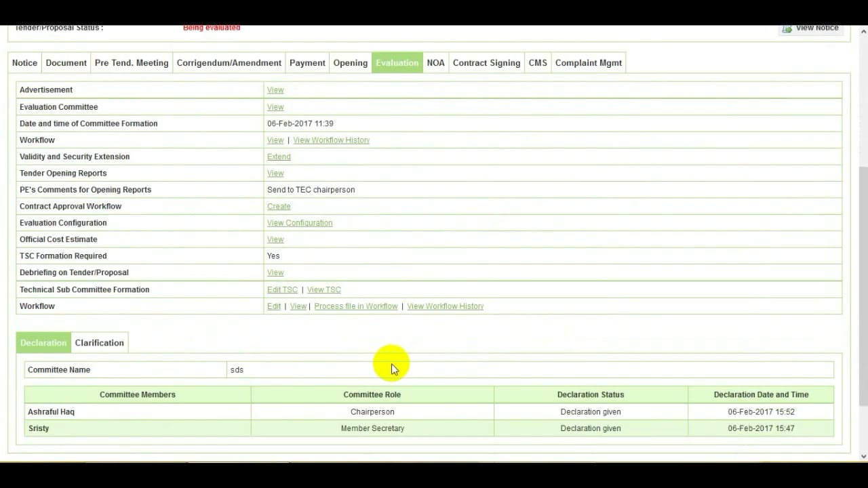Open the CMS tab
This screenshot has width=868, height=488.
click(x=538, y=63)
